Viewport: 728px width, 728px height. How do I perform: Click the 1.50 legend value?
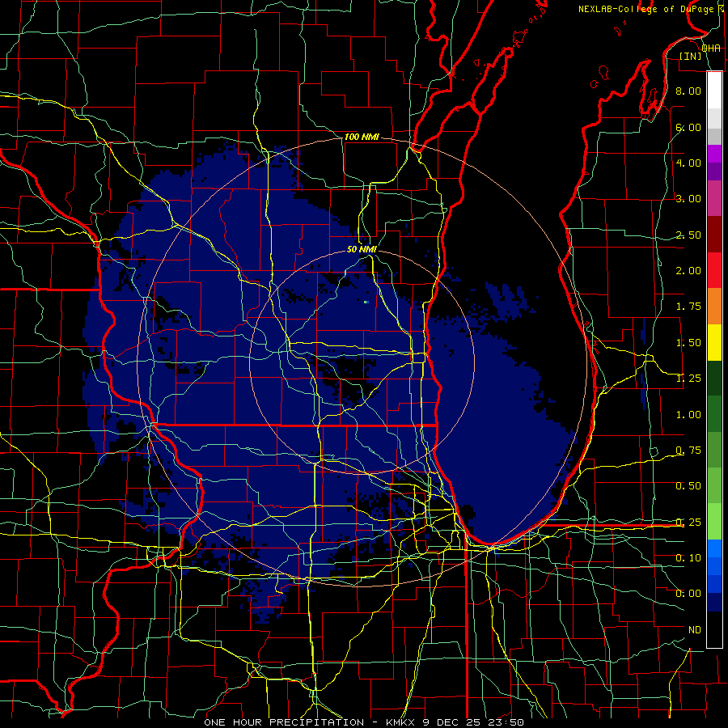(x=688, y=343)
